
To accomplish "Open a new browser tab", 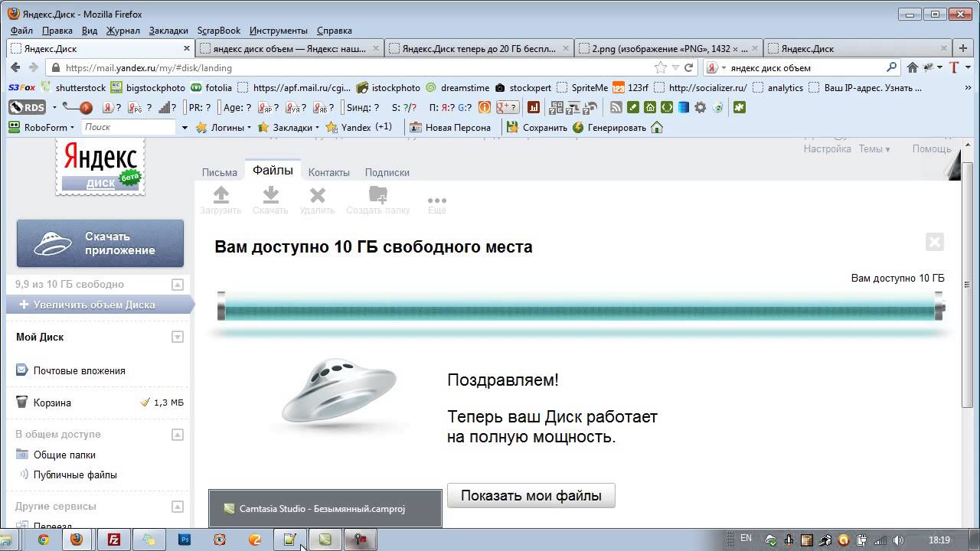I will [963, 48].
